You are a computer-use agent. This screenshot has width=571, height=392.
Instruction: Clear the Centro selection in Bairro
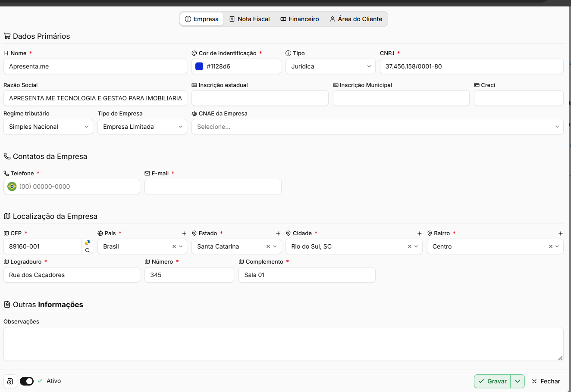pos(551,246)
